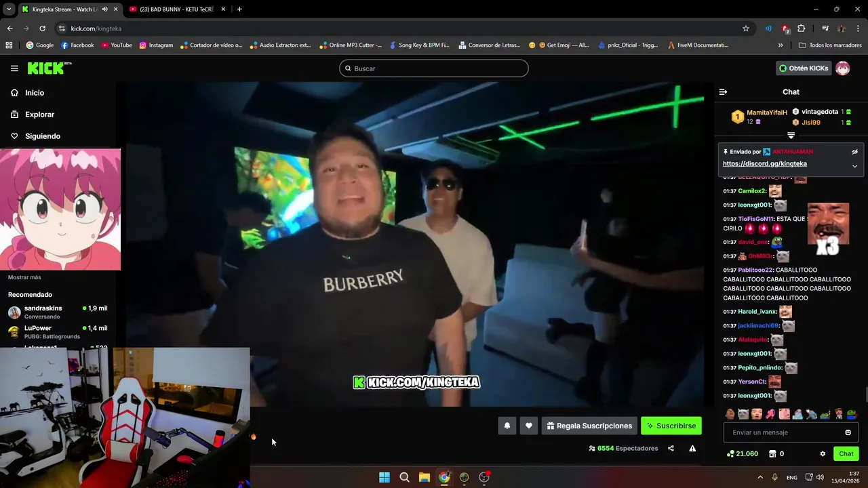The width and height of the screenshot is (868, 488).
Task: Mute audio on the Kingteka tab
Action: [104, 9]
